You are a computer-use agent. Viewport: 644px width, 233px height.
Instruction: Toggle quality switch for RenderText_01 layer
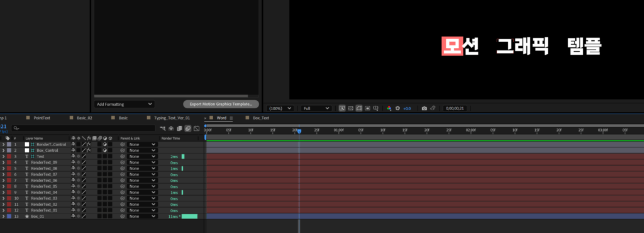click(x=84, y=210)
